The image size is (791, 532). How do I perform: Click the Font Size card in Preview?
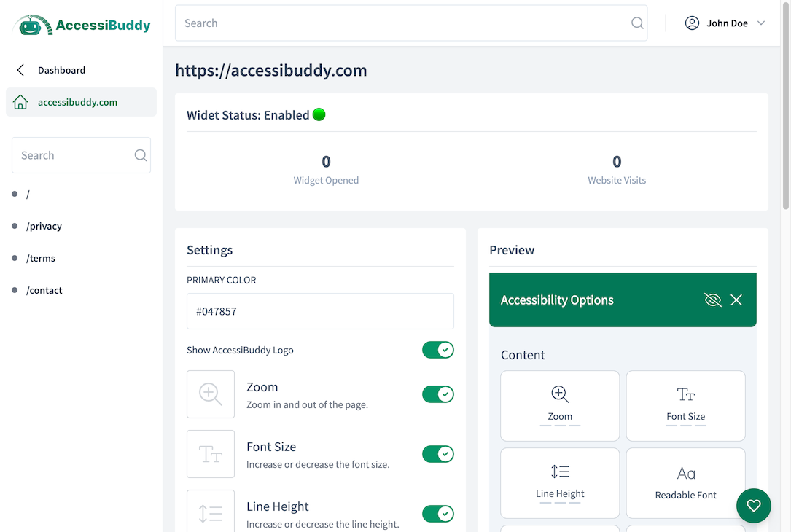click(x=685, y=406)
